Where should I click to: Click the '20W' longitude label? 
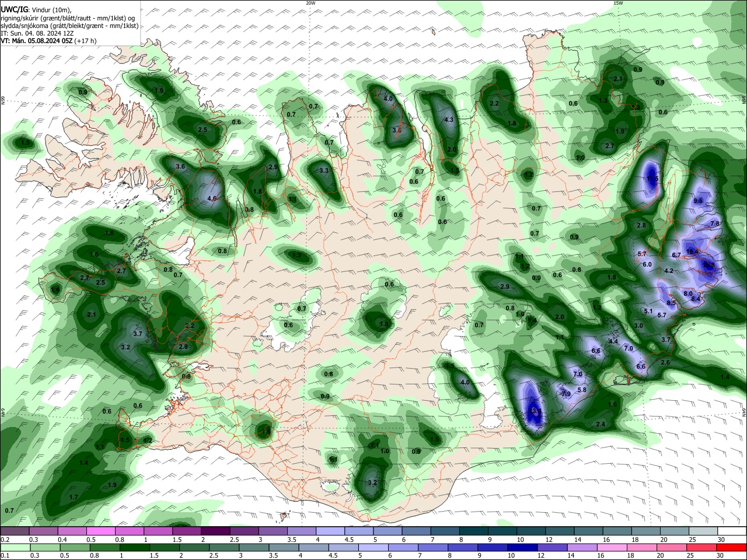[x=310, y=3]
